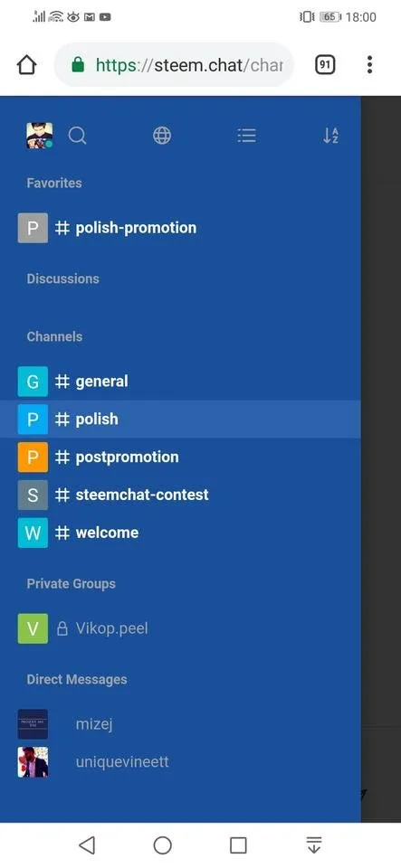Viewport: 401px width, 868px height.
Task: Open direct message with uniquevineett
Action: pos(180,761)
